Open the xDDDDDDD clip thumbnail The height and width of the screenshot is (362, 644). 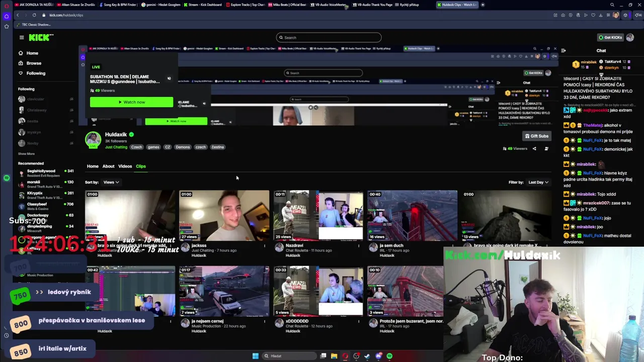click(318, 291)
